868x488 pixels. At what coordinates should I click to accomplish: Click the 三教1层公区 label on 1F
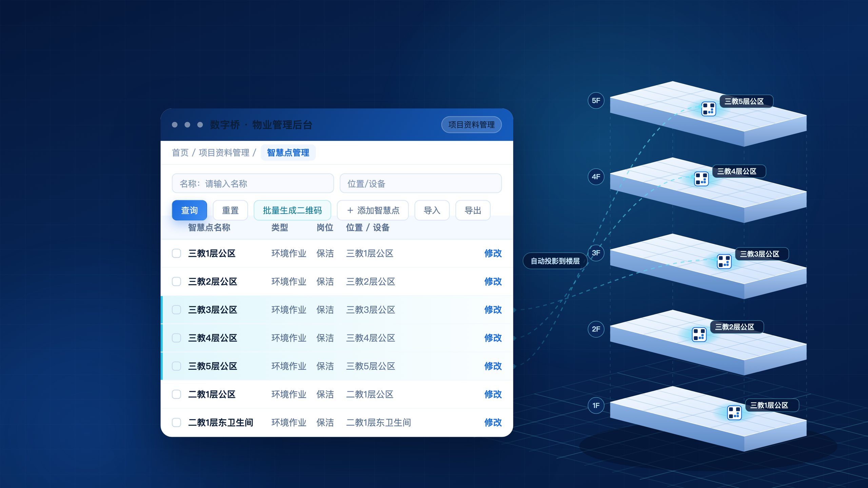772,405
